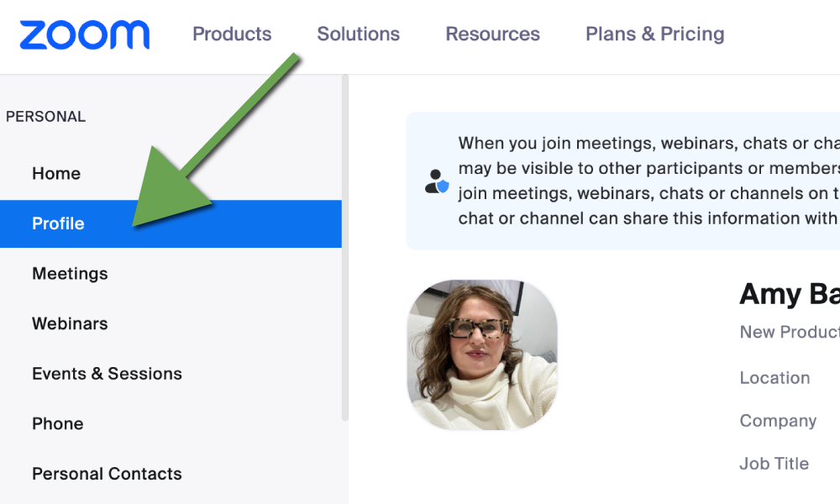This screenshot has width=840, height=504.
Task: Click the profile name heading starting with Amy
Action: (x=790, y=294)
